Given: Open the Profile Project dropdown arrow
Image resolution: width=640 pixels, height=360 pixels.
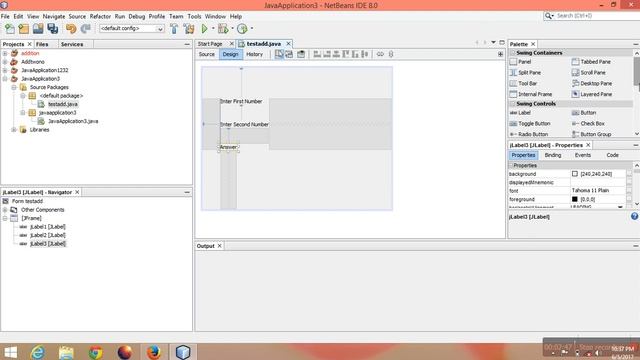Looking at the screenshot, I should pyautogui.click(x=252, y=29).
